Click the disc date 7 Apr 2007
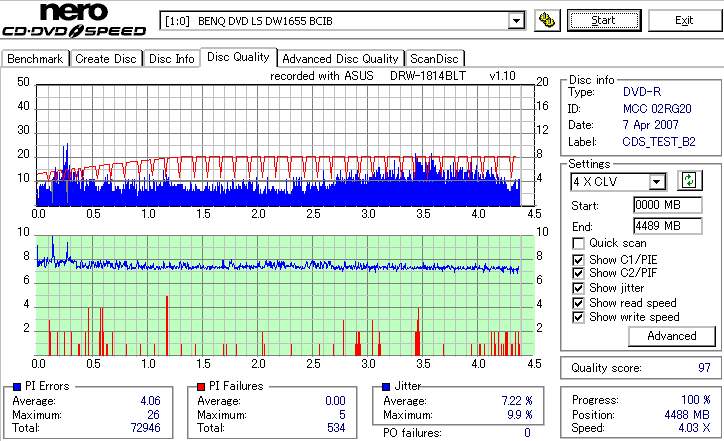The image size is (724, 441). pos(651,125)
